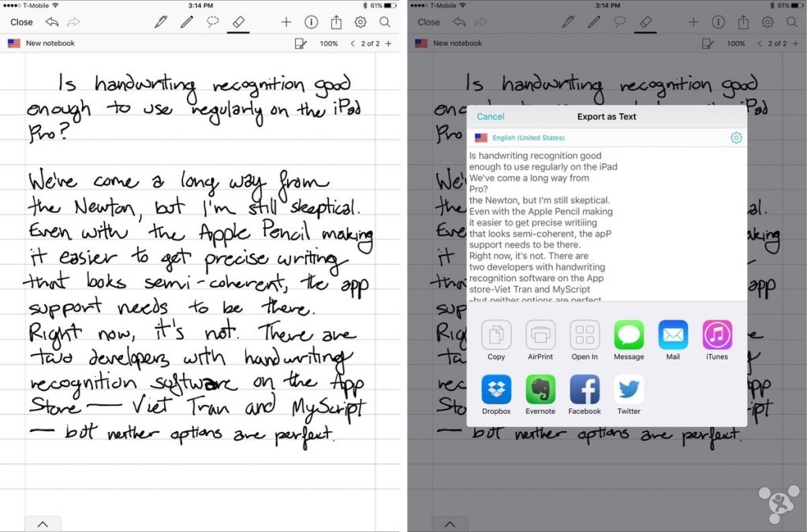Screen dimensions: 807x532
Task: Tap page indicator 2 of 2 in left screen
Action: 370,43
